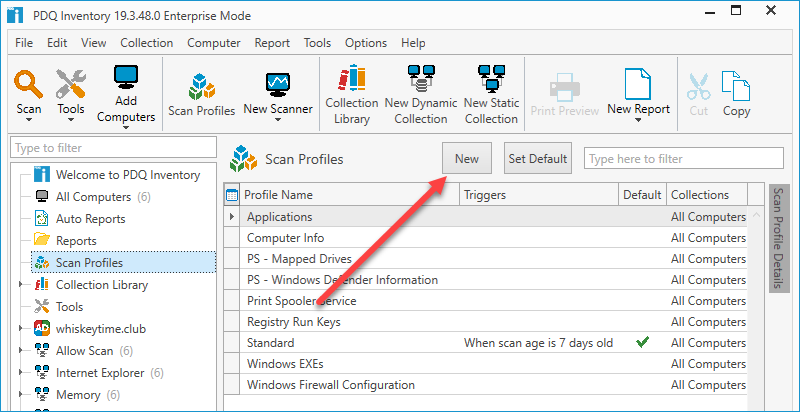This screenshot has height=412, width=800.
Task: Click the Copy toolbar icon
Action: tap(736, 86)
